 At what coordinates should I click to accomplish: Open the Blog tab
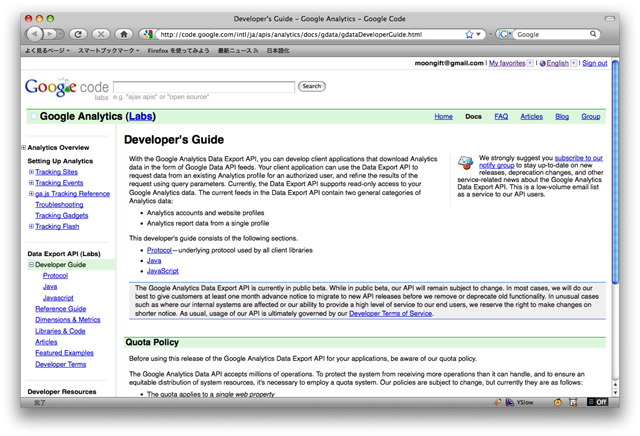click(562, 116)
